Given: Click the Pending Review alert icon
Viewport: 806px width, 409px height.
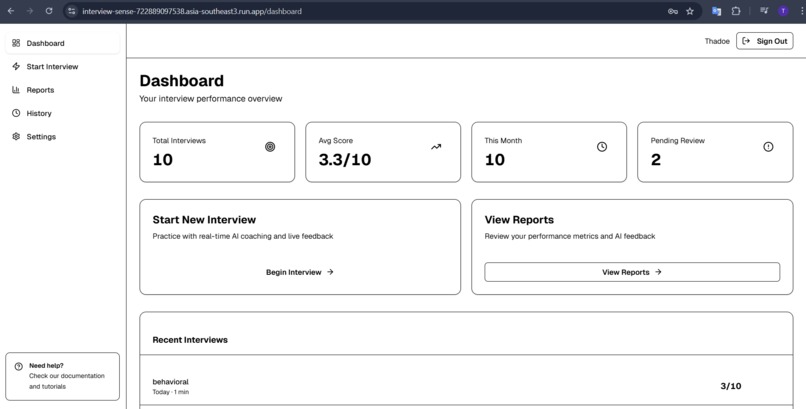Looking at the screenshot, I should coord(768,147).
